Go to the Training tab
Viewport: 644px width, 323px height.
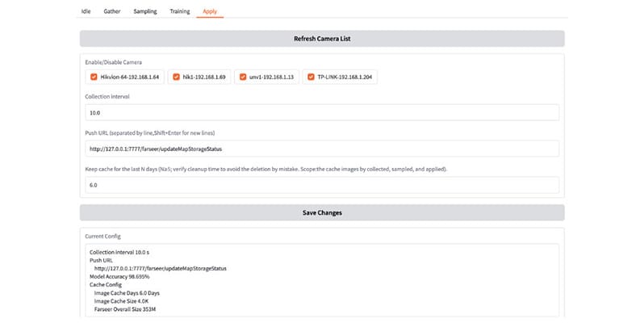tap(180, 12)
